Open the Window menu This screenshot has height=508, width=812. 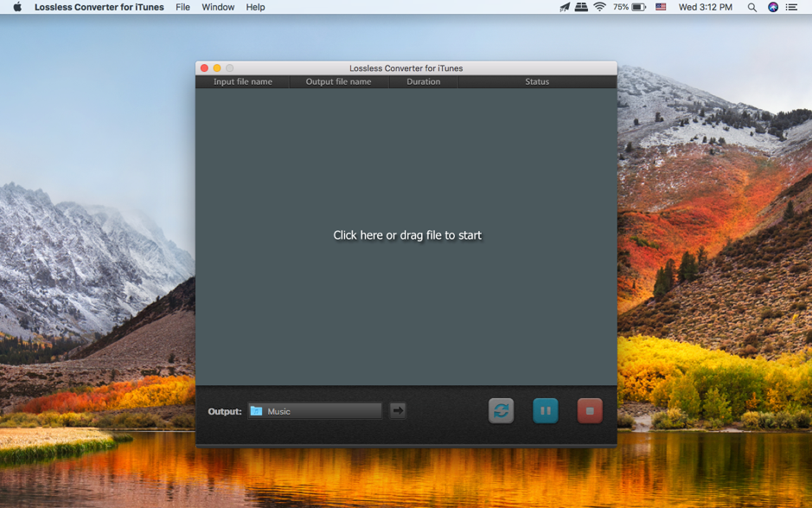coord(218,7)
